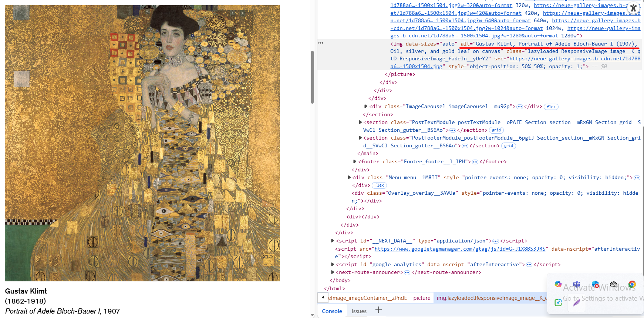
Task: Select the closing </body> tag line
Action: click(340, 280)
